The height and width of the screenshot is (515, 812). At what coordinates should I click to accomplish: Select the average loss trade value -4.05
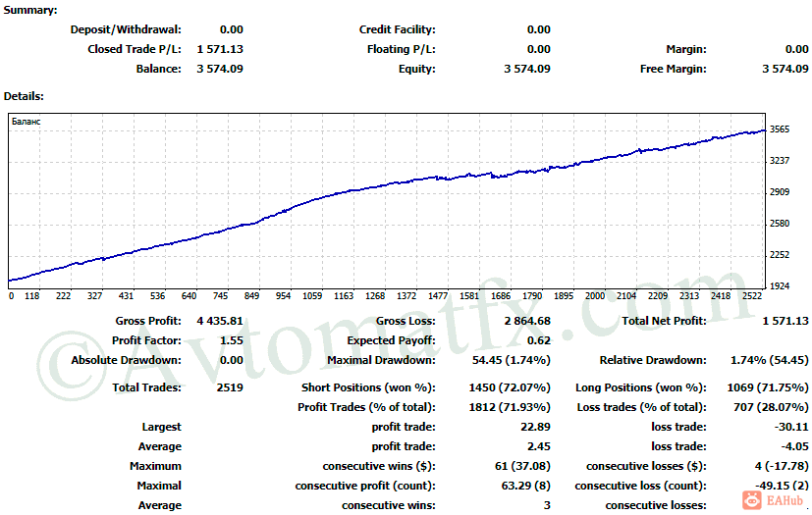[x=794, y=446]
